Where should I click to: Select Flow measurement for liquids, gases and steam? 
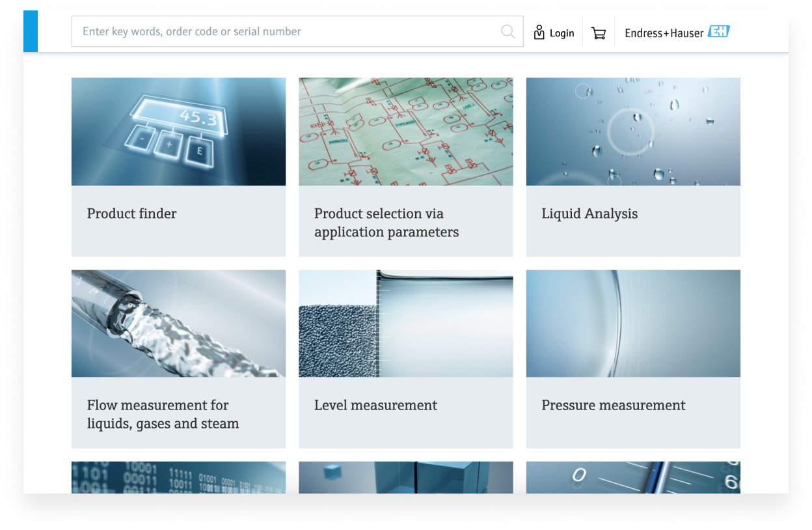coord(163,414)
